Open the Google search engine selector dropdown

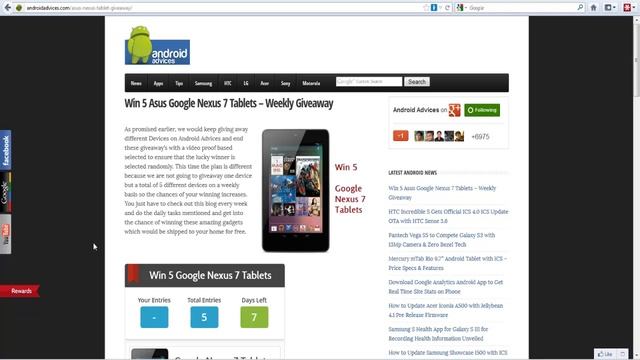coord(462,8)
